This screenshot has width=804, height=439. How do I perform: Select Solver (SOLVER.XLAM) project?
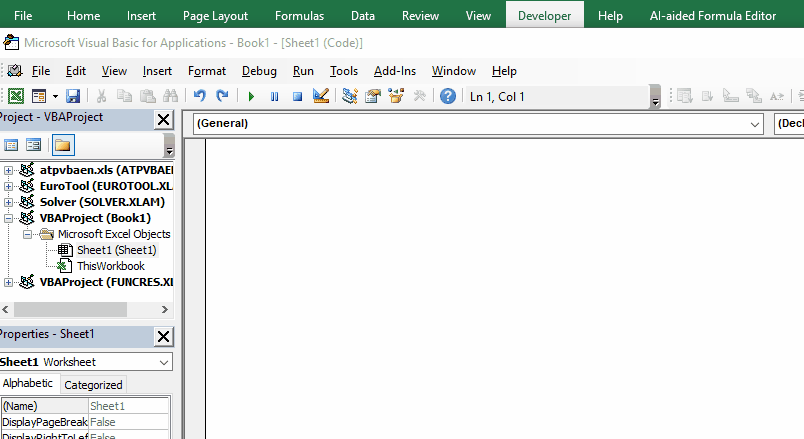[102, 202]
